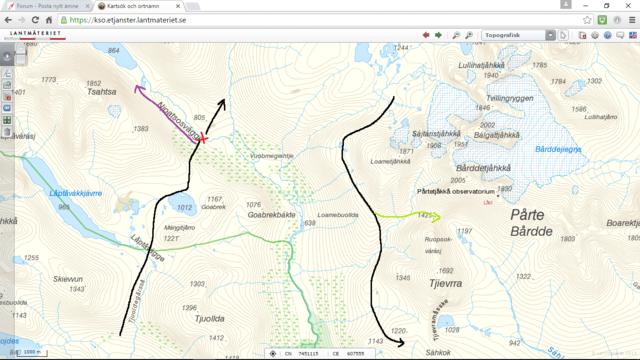Click the browser home button
The image size is (640, 360).
[x=49, y=20]
